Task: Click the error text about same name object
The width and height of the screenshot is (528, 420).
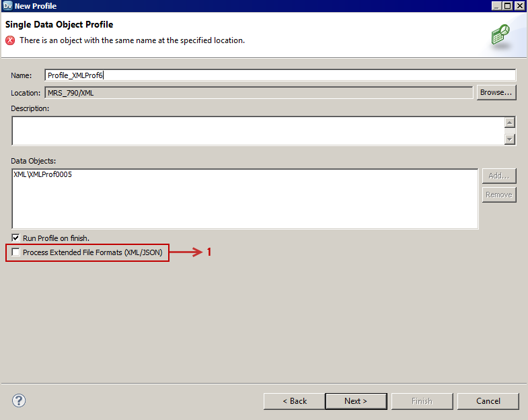Action: (132, 40)
